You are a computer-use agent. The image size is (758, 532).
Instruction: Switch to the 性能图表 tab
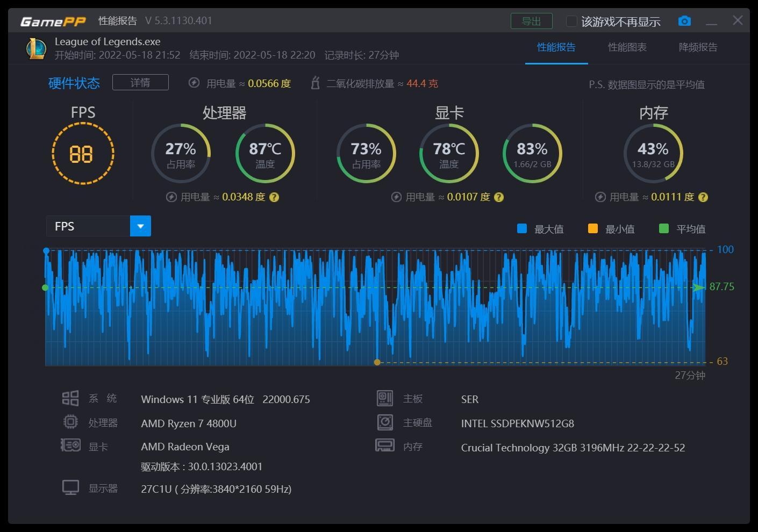coord(627,47)
